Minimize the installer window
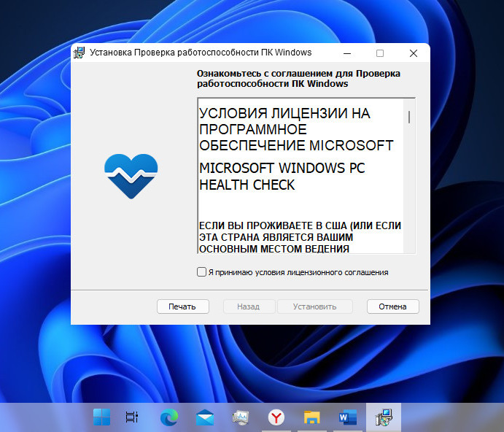The height and width of the screenshot is (432, 504). (x=347, y=53)
